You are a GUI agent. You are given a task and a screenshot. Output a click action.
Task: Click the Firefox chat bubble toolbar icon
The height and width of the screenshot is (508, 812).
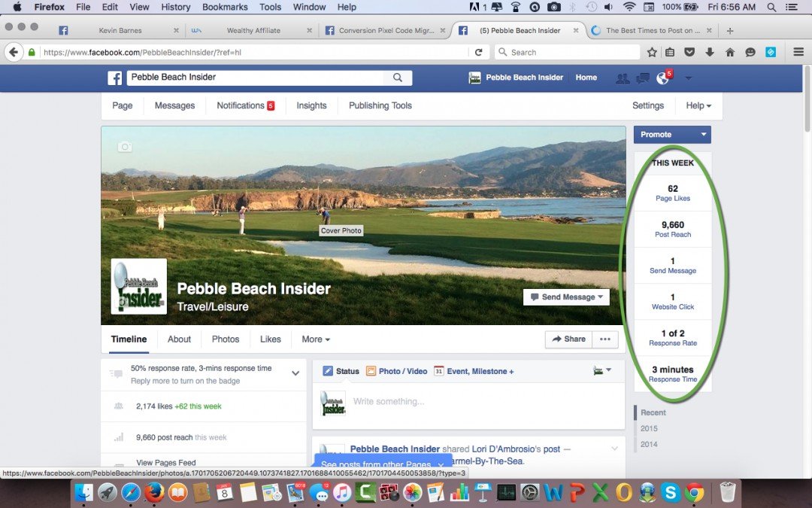click(x=750, y=53)
